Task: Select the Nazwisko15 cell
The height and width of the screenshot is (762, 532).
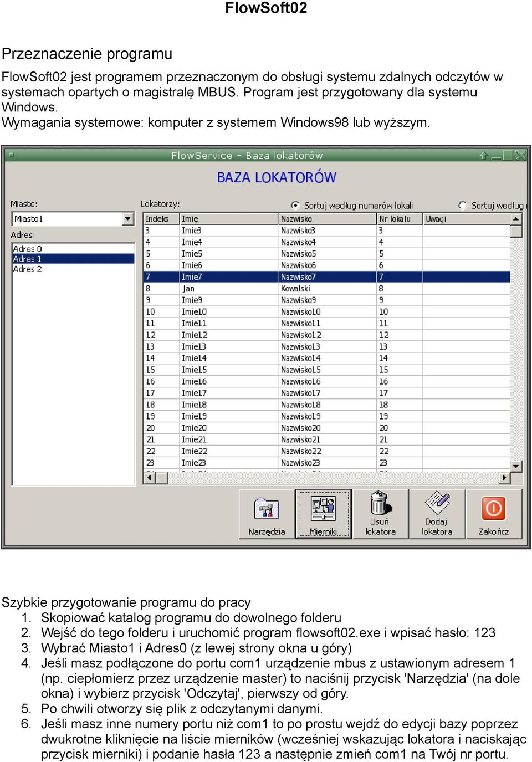Action: pos(327,370)
